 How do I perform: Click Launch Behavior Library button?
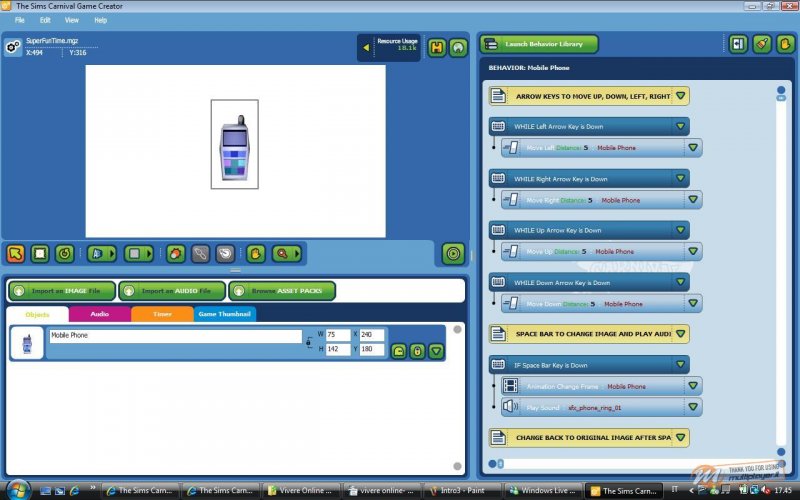coord(539,44)
